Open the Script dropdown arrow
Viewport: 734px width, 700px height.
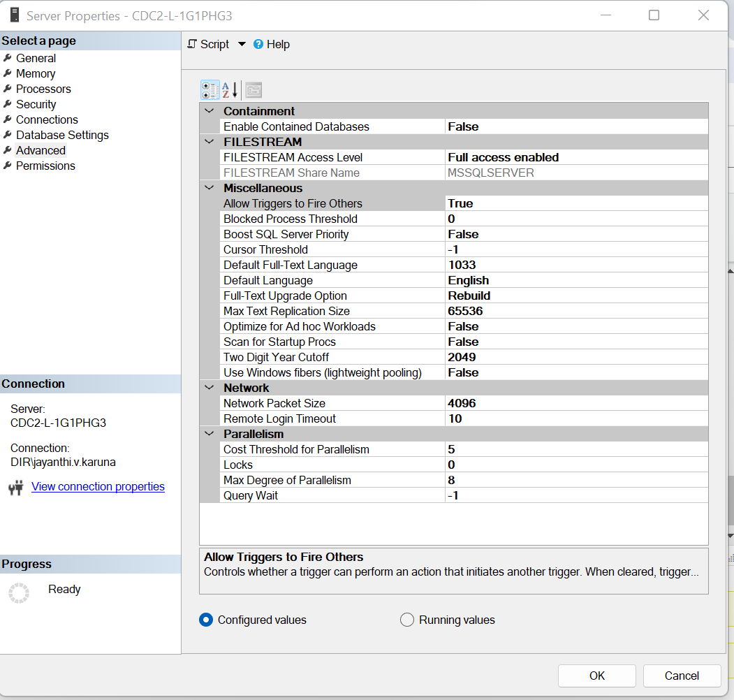coord(242,44)
